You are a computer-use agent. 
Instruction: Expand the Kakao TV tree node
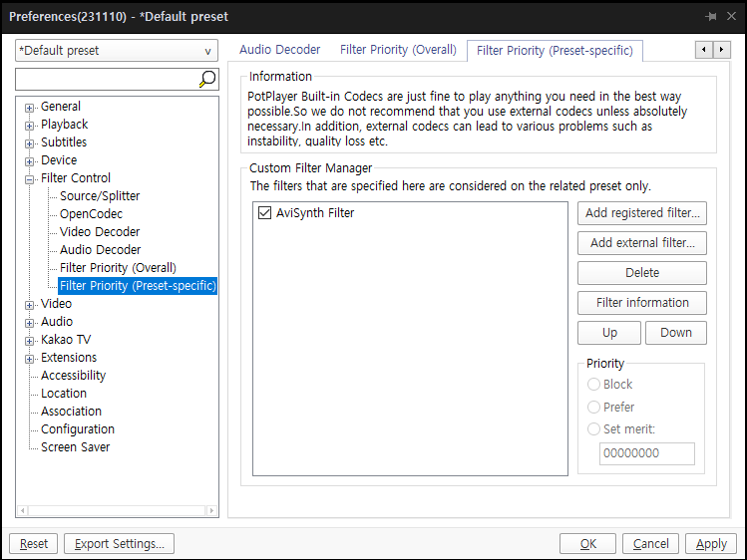30,341
